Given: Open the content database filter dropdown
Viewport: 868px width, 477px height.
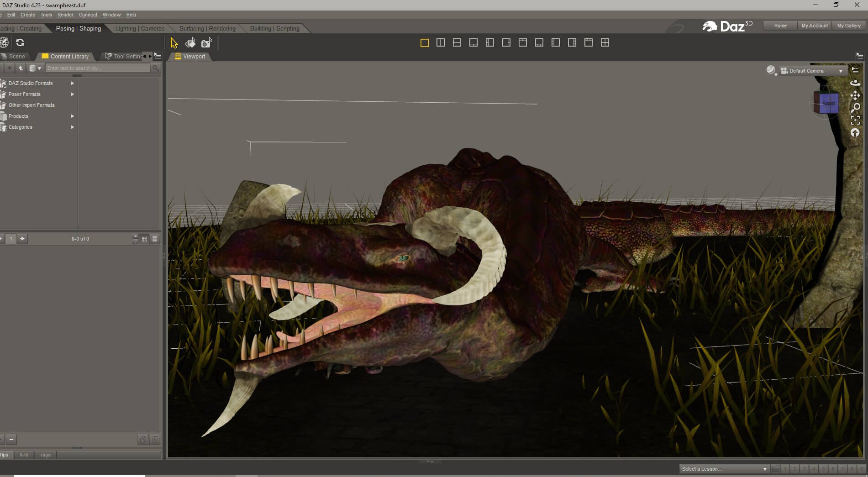Looking at the screenshot, I should point(35,68).
